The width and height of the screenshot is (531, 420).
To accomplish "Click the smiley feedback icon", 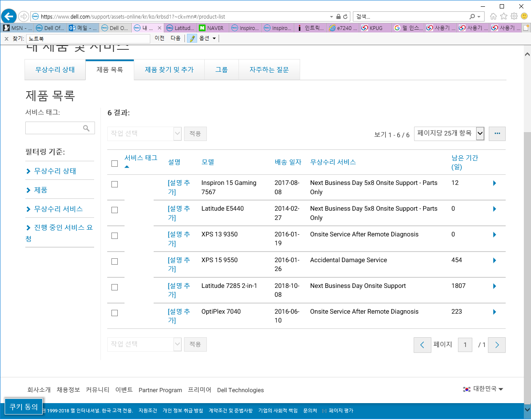I will [x=524, y=16].
